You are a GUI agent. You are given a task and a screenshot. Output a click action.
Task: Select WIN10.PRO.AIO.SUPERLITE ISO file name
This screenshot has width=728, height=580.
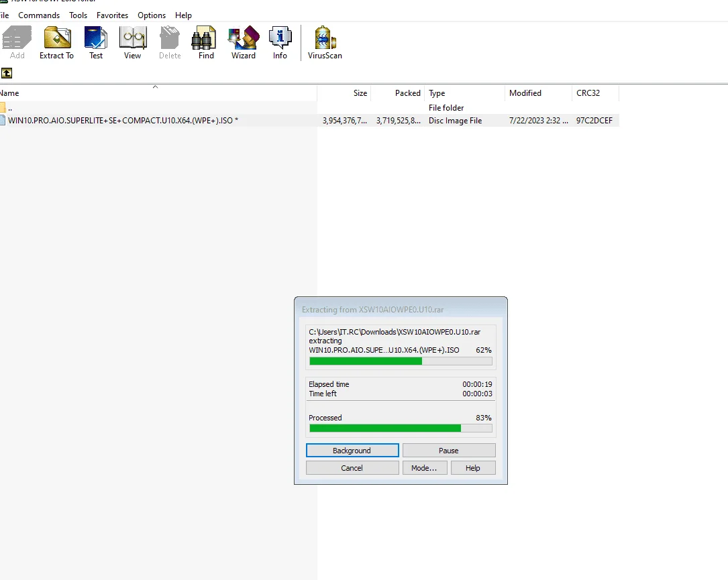[123, 120]
